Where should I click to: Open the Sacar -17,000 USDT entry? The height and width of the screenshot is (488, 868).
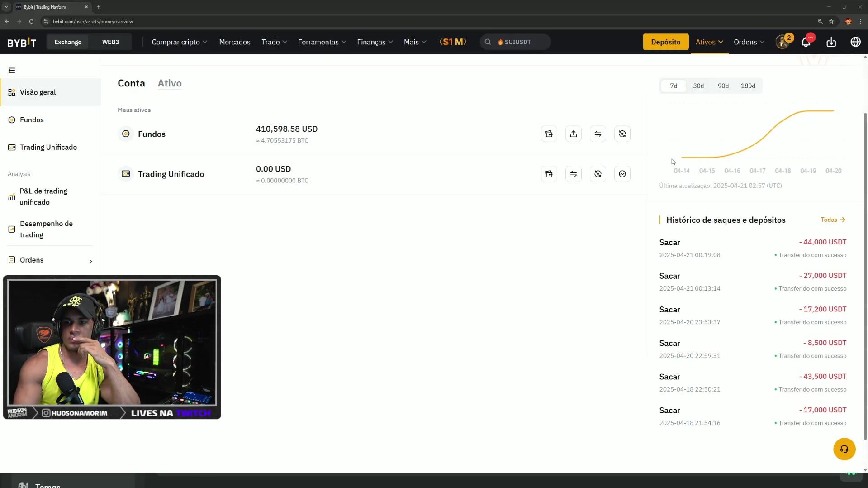[x=753, y=416]
